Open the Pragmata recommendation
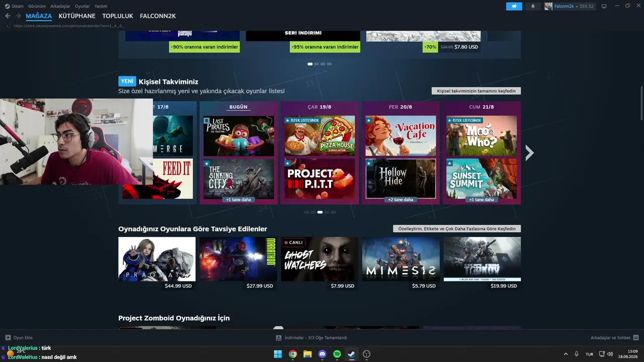This screenshot has height=362, width=644. [157, 259]
